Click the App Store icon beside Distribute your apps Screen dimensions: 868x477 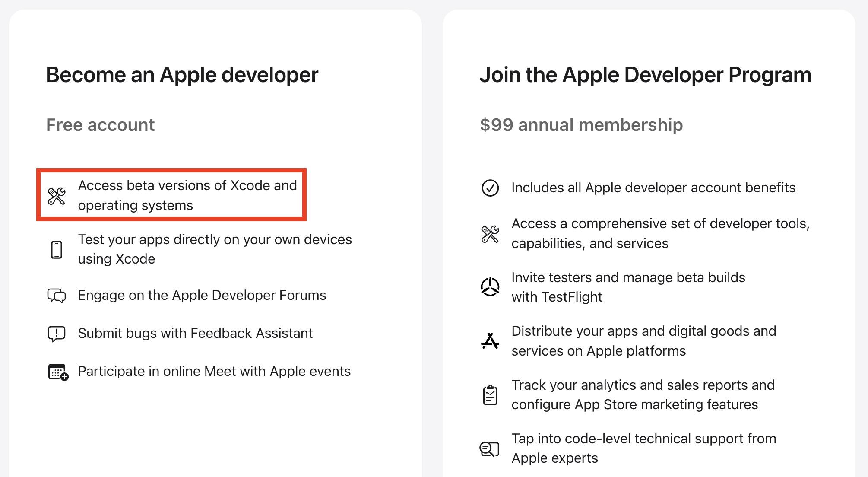coord(490,341)
